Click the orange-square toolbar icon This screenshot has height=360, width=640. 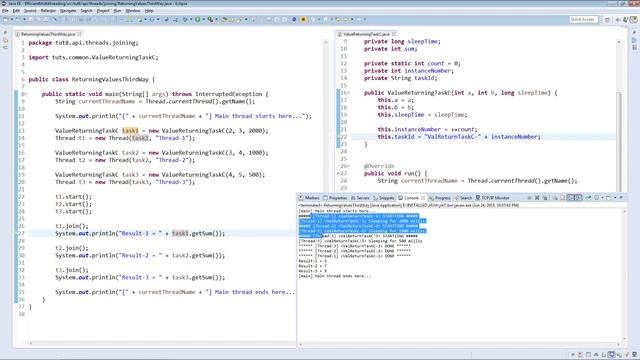point(303,19)
